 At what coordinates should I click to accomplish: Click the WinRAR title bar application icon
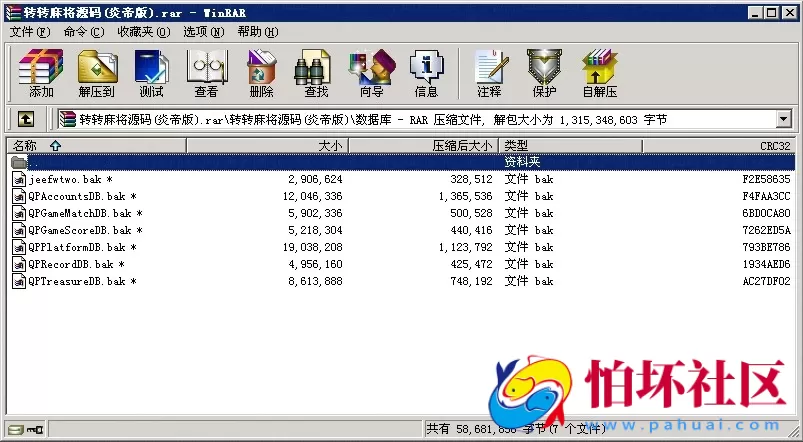[x=13, y=13]
